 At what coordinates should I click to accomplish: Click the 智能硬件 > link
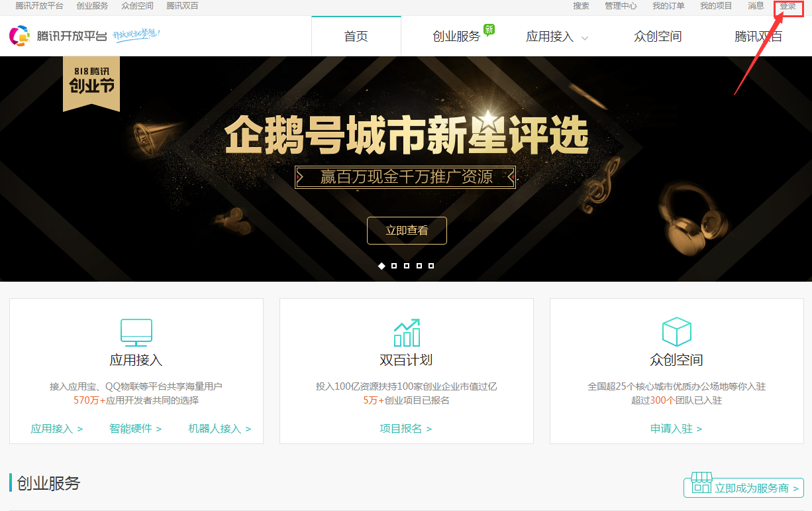pos(136,429)
